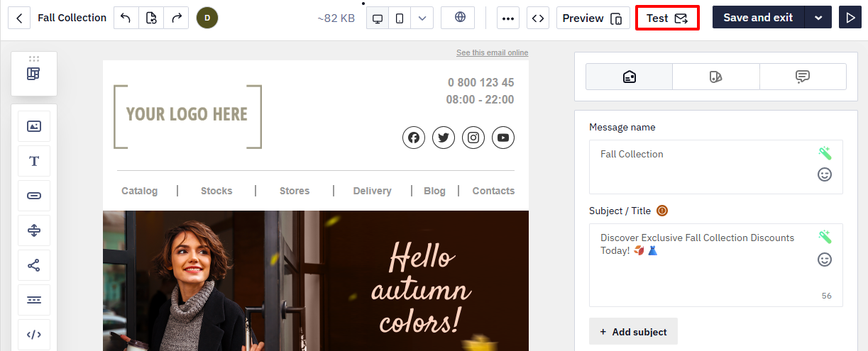Click the Instagram social icon
Image resolution: width=868 pixels, height=351 pixels.
pyautogui.click(x=473, y=138)
